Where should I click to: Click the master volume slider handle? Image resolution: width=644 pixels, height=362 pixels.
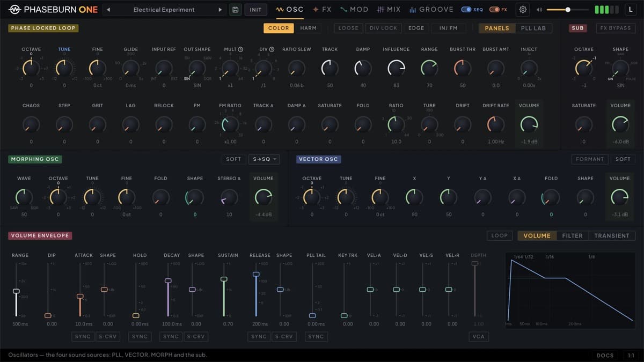[568, 10]
